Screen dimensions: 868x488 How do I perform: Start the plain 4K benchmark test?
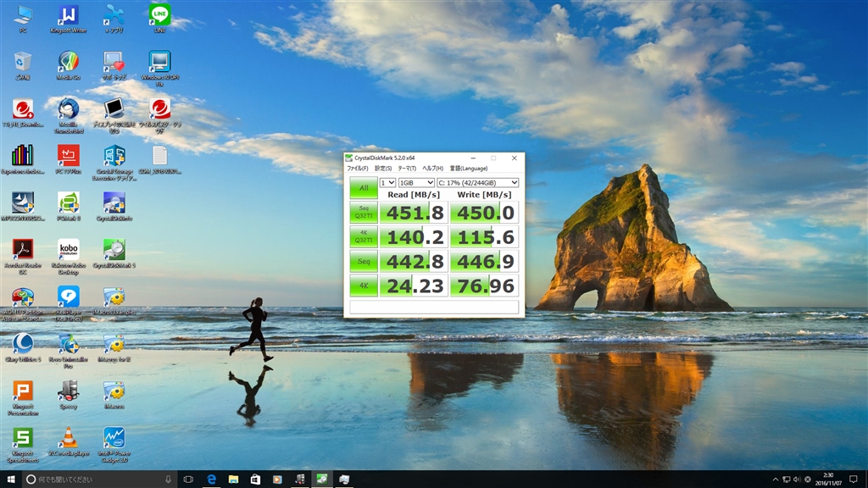pos(364,286)
